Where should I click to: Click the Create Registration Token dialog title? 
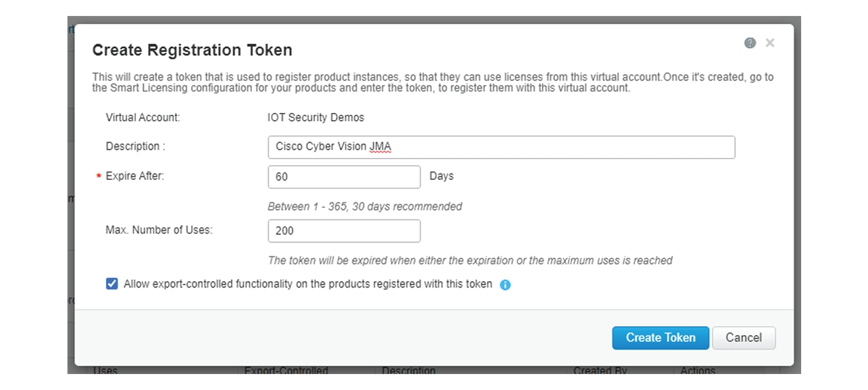pos(192,50)
